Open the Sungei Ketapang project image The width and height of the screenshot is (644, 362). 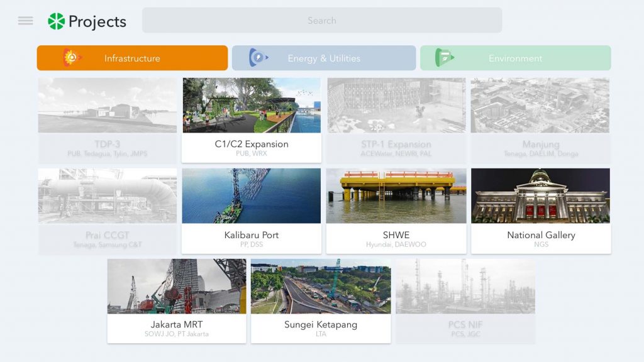[x=321, y=286]
